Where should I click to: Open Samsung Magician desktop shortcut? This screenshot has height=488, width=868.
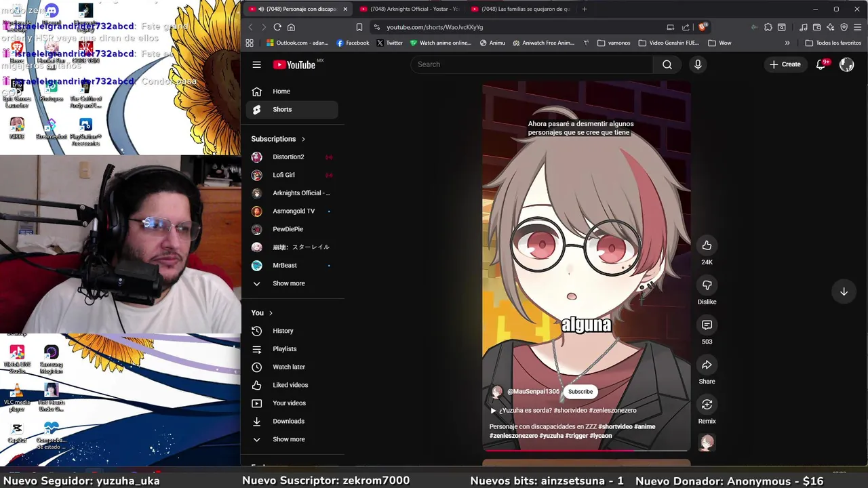pos(52,359)
